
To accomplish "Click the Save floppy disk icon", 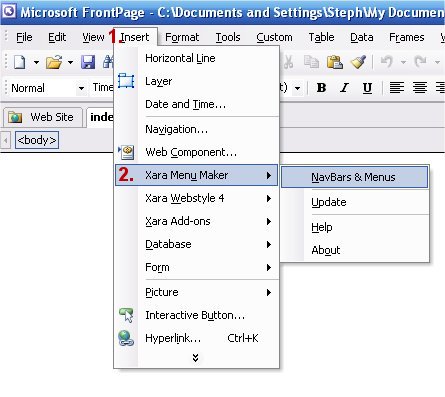I will click(88, 62).
